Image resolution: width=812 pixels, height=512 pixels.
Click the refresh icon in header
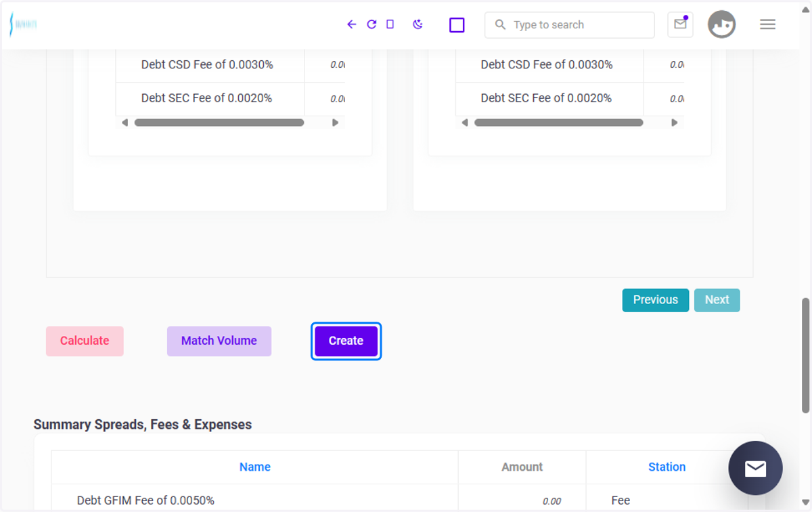click(371, 24)
